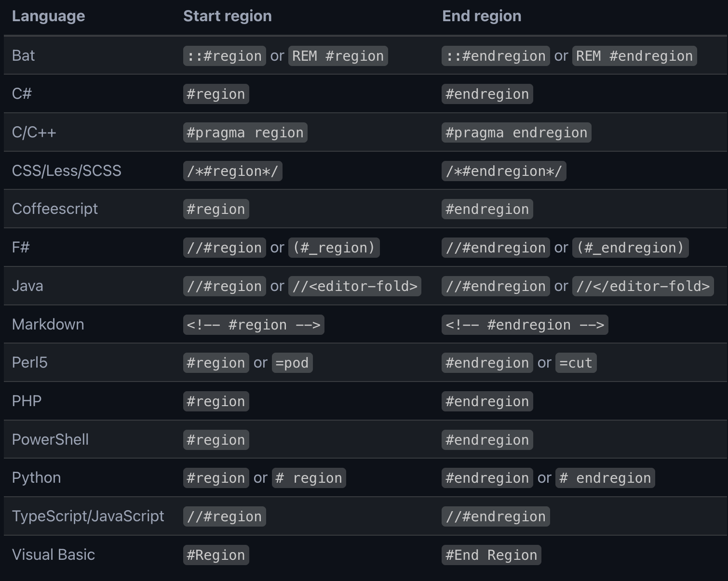This screenshot has height=581, width=728.
Task: Click the End region column header
Action: [x=481, y=16]
